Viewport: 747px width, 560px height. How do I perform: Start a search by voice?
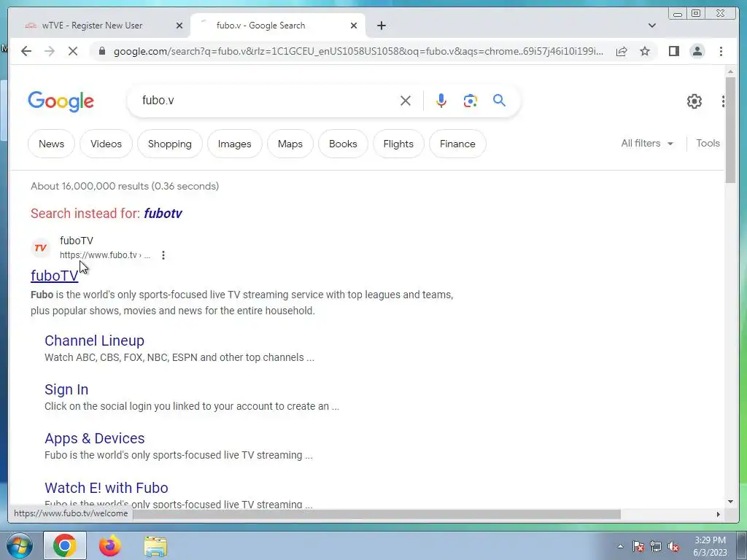click(x=441, y=101)
